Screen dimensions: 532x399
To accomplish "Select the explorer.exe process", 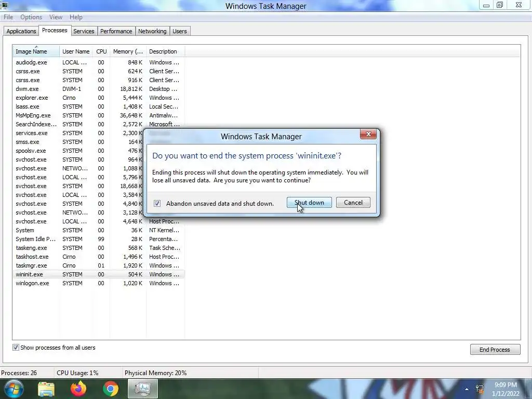I will pyautogui.click(x=99, y=98).
